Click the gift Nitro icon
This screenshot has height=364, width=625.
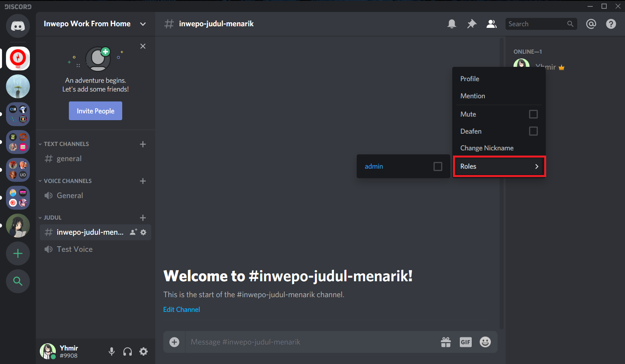pos(446,342)
